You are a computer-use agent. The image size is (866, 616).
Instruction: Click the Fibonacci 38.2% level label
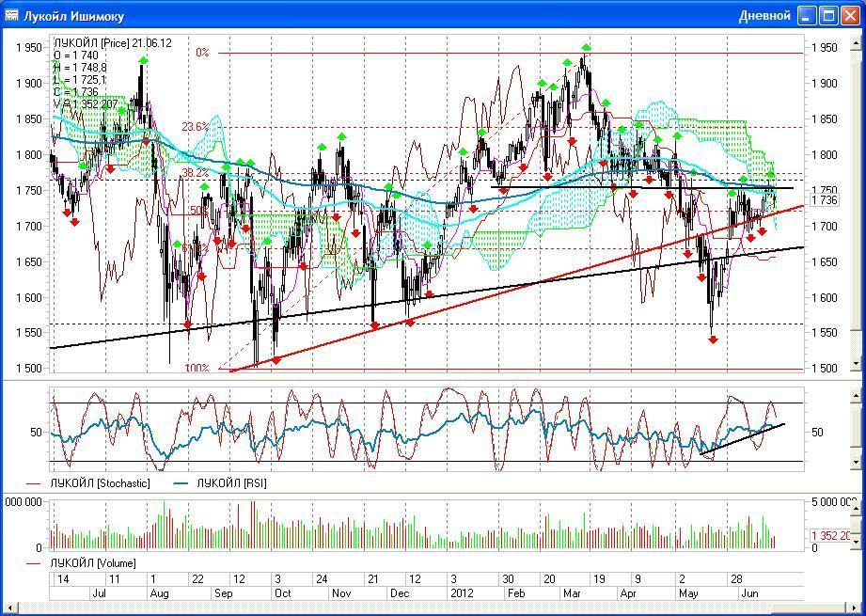[196, 173]
